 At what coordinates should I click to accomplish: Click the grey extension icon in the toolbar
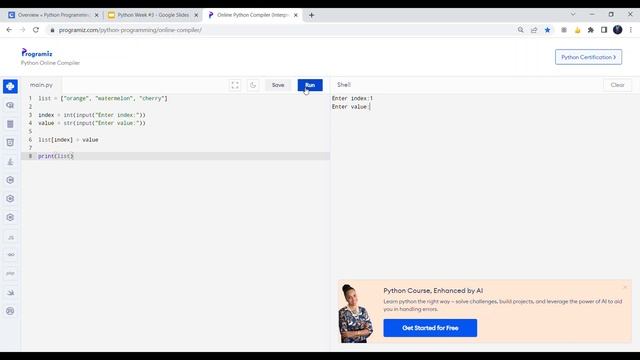coord(564,30)
